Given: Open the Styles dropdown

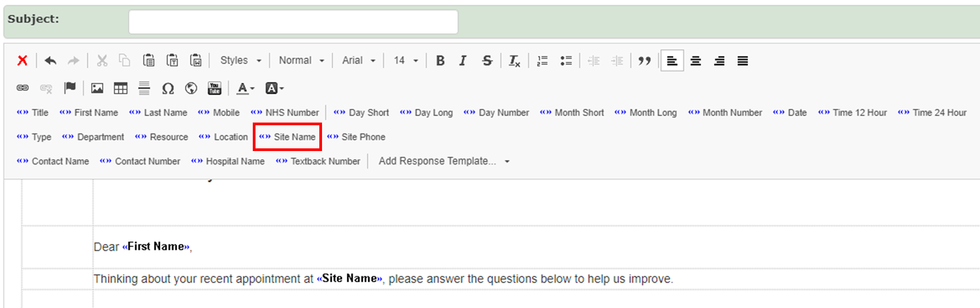Looking at the screenshot, I should [240, 61].
